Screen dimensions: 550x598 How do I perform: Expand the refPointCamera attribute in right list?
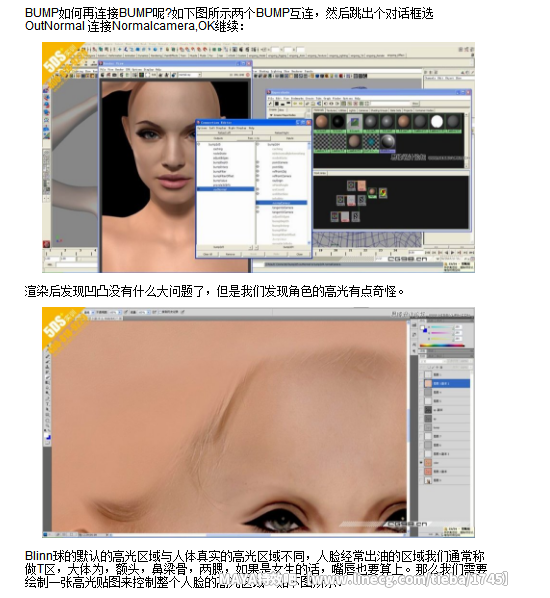(x=257, y=176)
